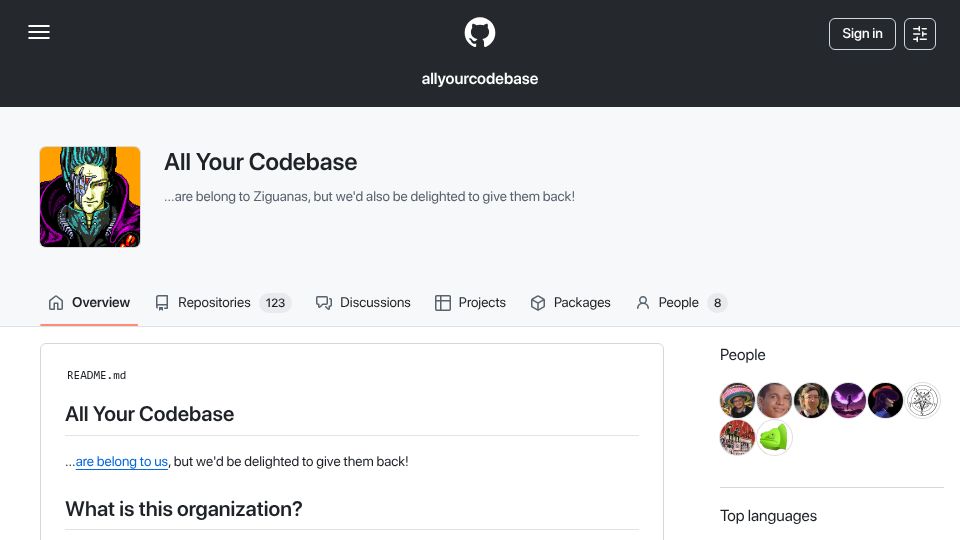This screenshot has height=540, width=960.
Task: Follow the "are belong to us" link
Action: (x=121, y=462)
